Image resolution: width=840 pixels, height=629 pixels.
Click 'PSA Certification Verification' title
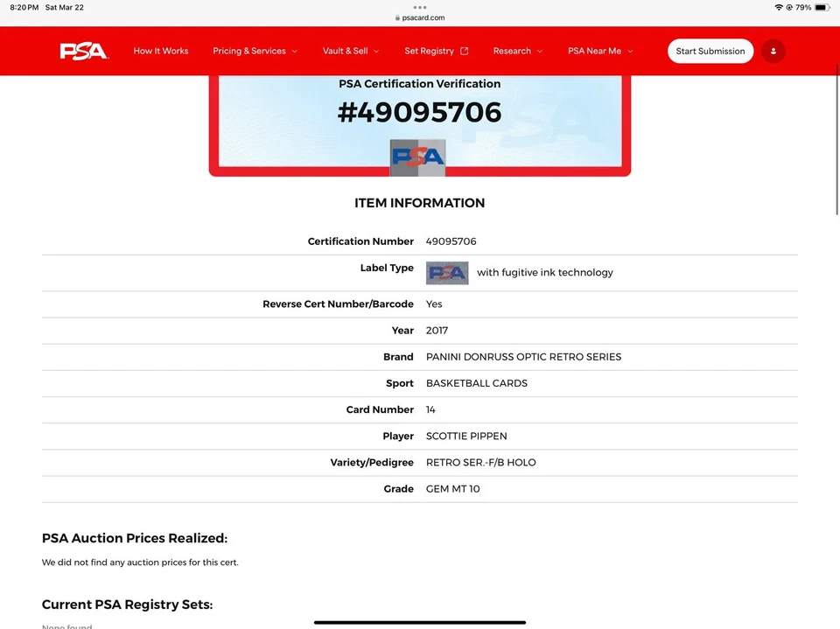tap(419, 84)
